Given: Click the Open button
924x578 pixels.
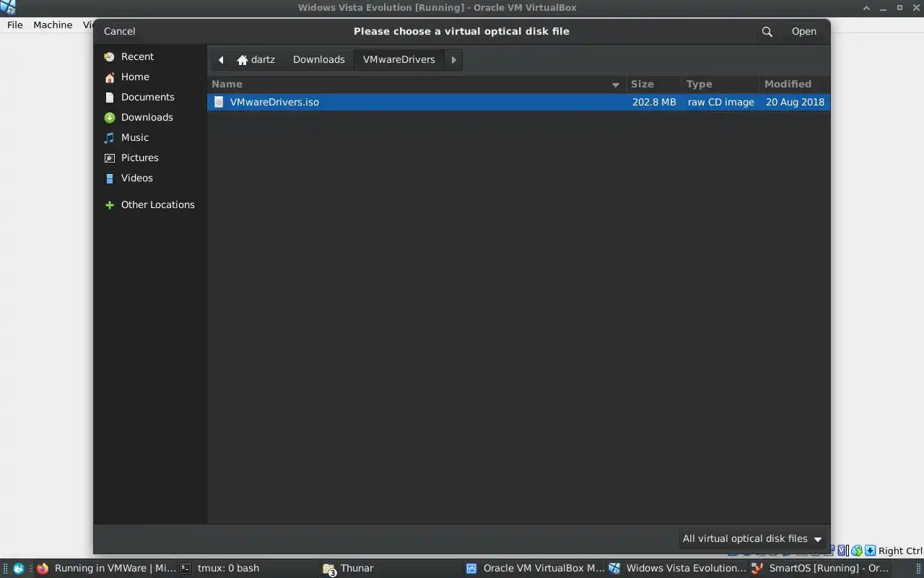Looking at the screenshot, I should (803, 31).
